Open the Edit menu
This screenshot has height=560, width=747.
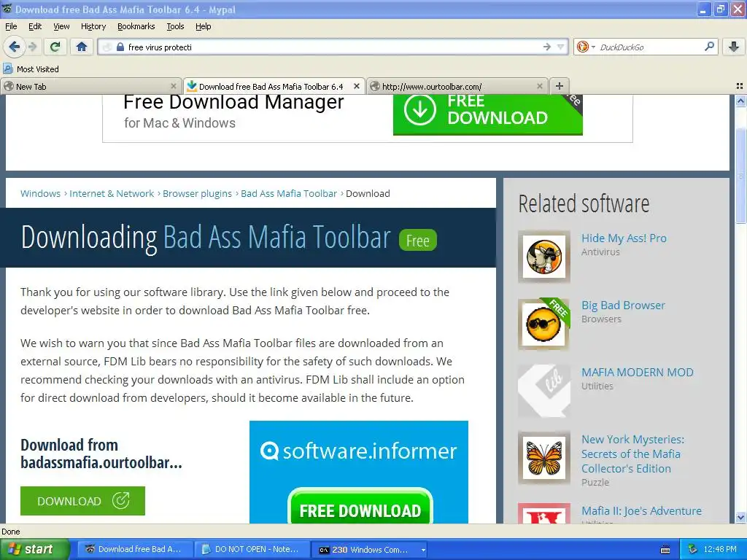pos(35,26)
